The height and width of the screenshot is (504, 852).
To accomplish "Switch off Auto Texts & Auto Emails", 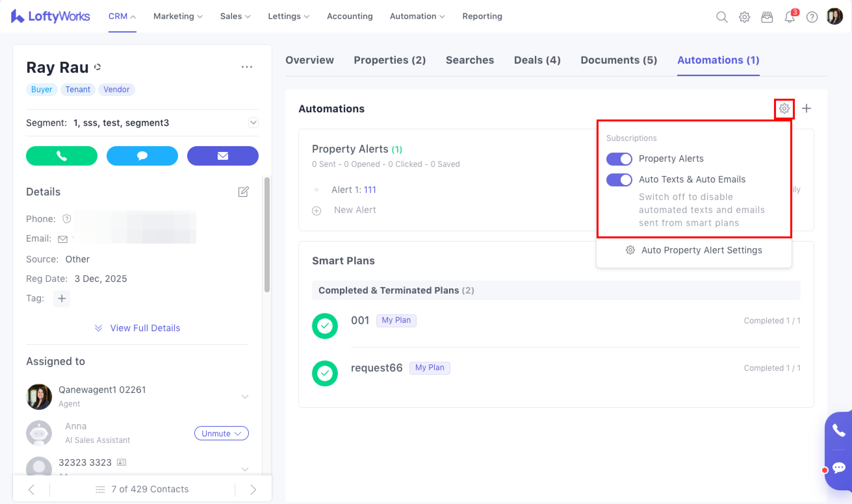I will pos(619,180).
